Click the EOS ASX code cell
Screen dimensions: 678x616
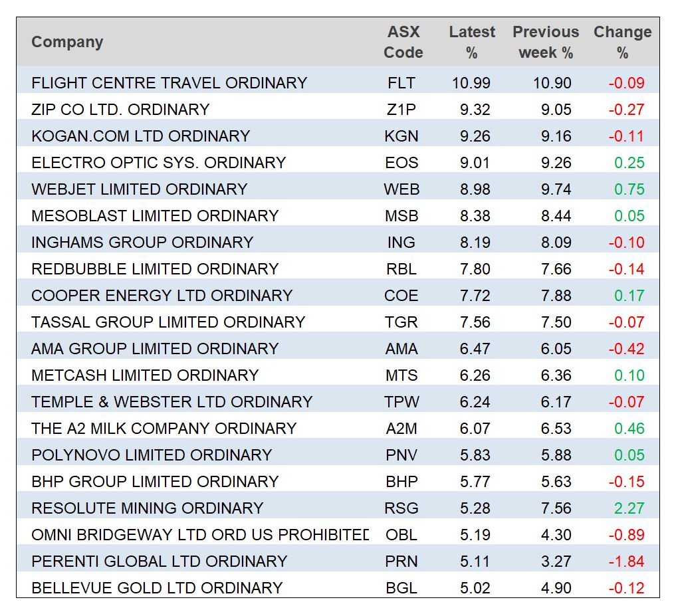[x=401, y=163]
